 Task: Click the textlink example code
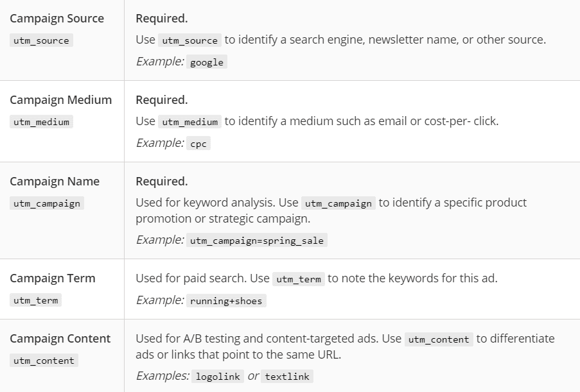(x=287, y=377)
